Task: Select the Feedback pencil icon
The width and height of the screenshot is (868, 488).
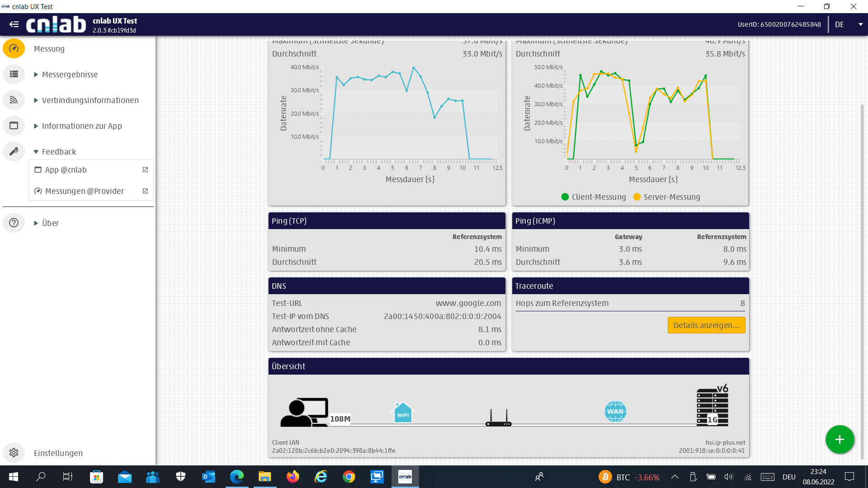Action: click(x=14, y=151)
